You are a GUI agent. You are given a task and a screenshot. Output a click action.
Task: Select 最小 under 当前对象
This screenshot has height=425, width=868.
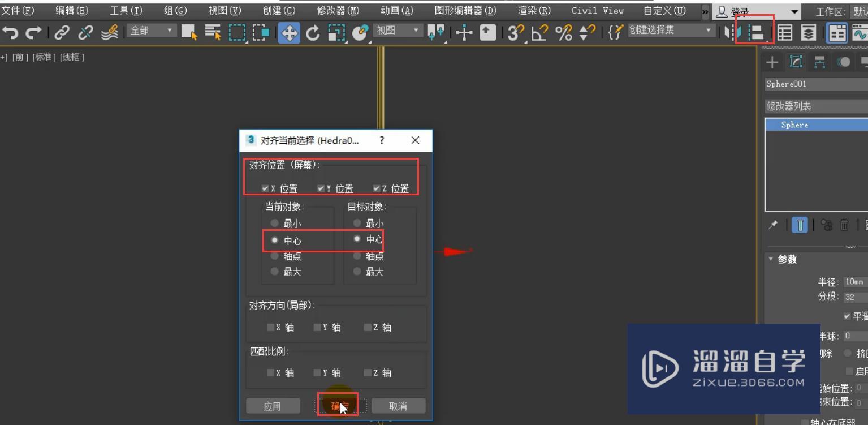tap(275, 224)
